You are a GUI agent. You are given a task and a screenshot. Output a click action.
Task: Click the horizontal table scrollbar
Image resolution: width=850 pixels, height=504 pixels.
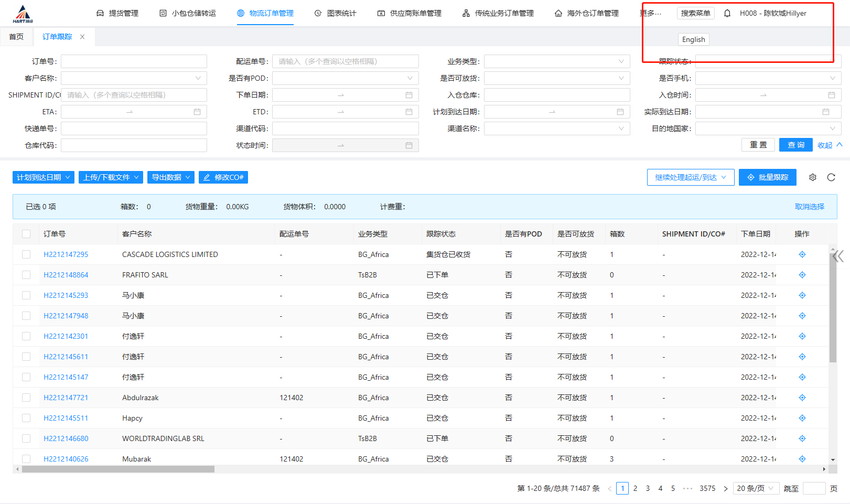click(x=118, y=469)
